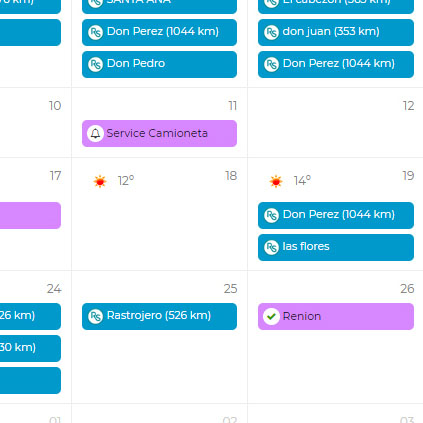Click the green checkmark icon on Renion

tap(271, 316)
